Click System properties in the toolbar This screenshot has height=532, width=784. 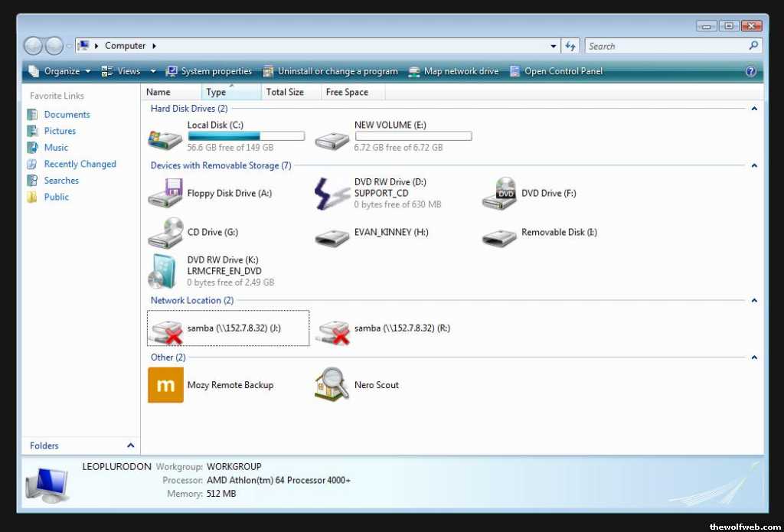[209, 71]
